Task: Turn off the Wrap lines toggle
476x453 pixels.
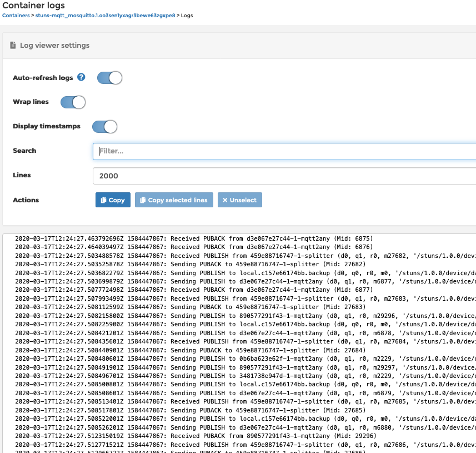Action: coord(73,102)
